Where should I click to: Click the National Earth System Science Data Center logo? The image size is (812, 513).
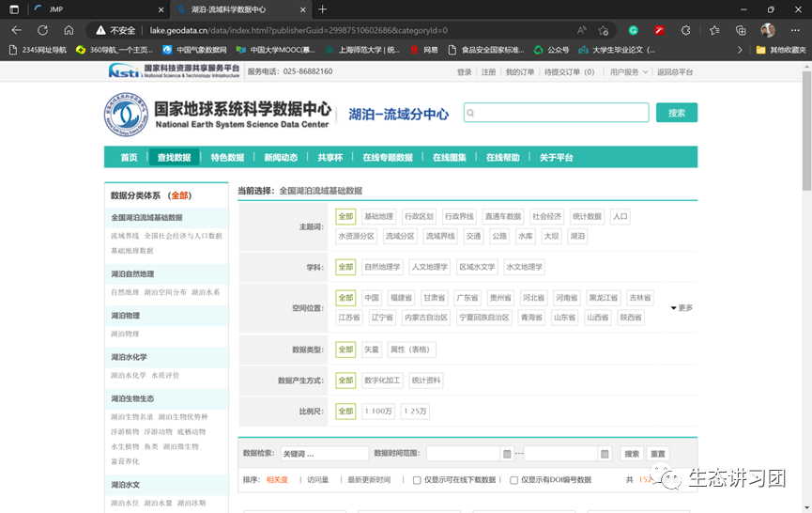[217, 115]
